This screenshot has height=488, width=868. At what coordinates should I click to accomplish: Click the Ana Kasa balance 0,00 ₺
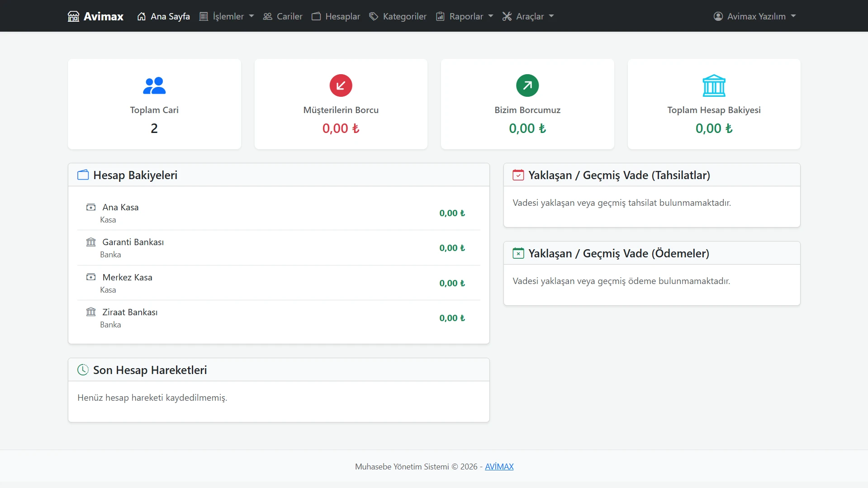coord(452,213)
